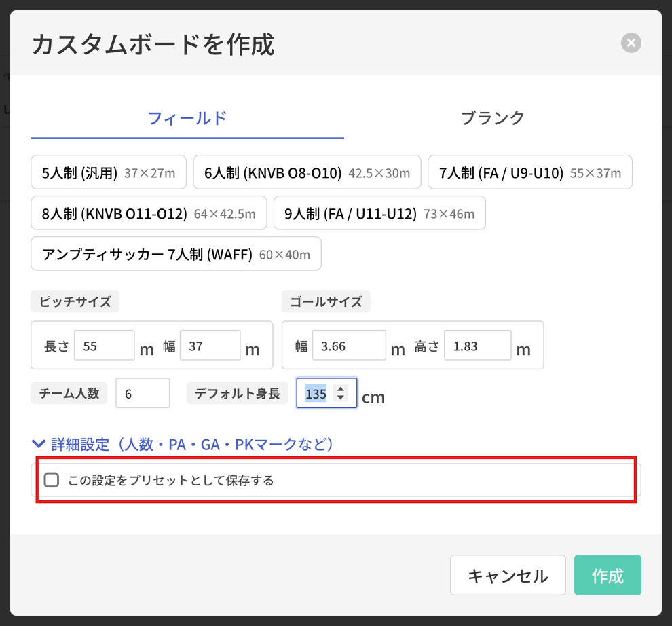
Task: Click the カスタムボードを作成 title
Action: pyautogui.click(x=153, y=44)
